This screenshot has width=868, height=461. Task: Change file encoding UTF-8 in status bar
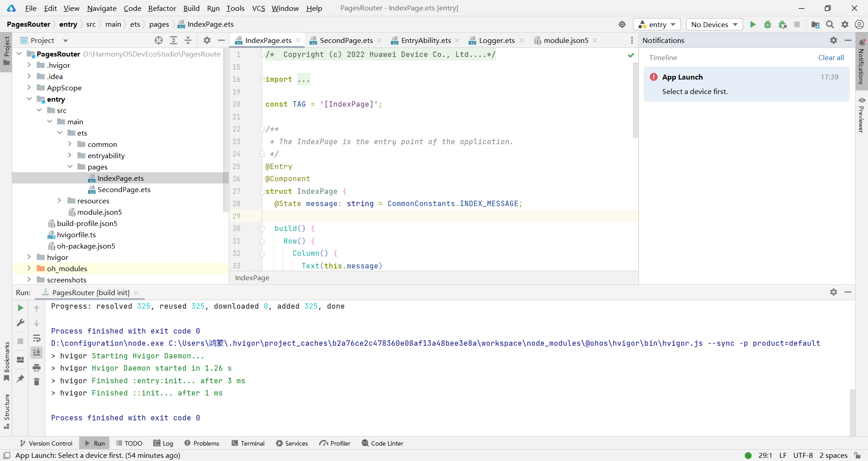point(803,455)
